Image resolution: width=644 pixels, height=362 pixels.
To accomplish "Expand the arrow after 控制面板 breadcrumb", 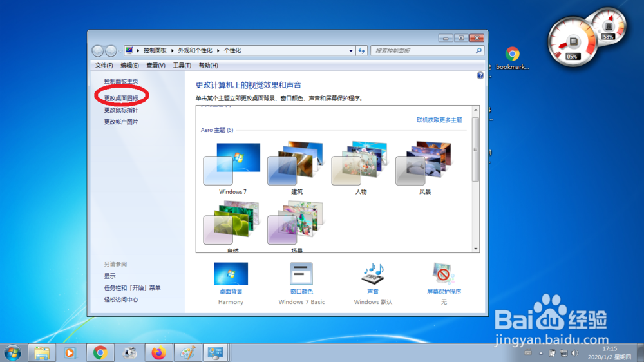I will click(173, 50).
